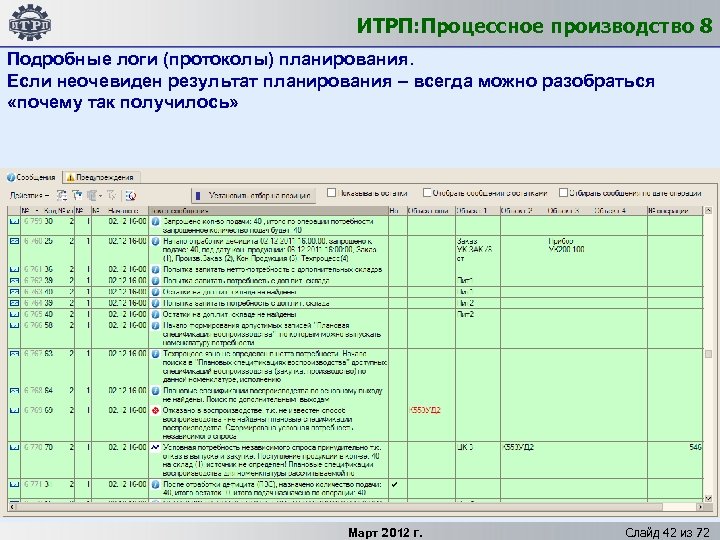Click the row icon for message 6 767

[15, 354]
